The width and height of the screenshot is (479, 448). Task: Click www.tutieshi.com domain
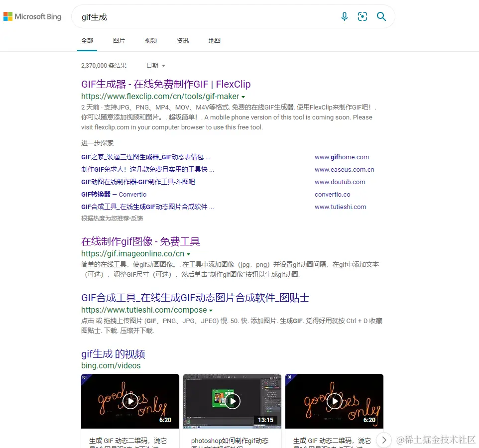tap(340, 207)
